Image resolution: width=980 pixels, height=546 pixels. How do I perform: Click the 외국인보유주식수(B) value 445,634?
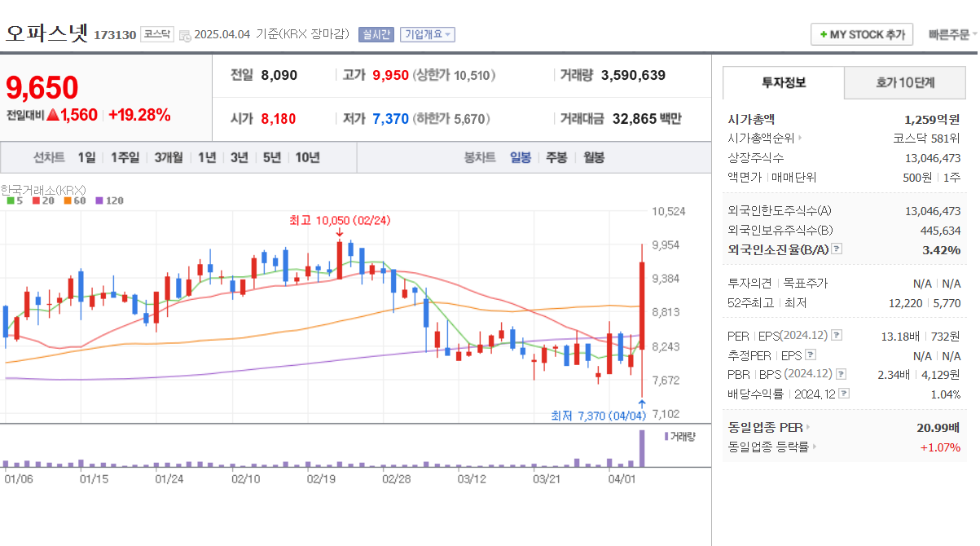tap(940, 231)
